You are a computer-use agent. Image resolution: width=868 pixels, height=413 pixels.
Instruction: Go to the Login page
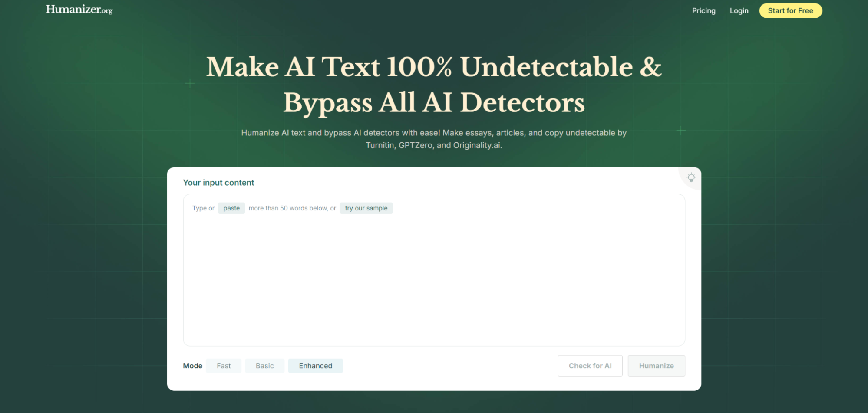pos(739,11)
